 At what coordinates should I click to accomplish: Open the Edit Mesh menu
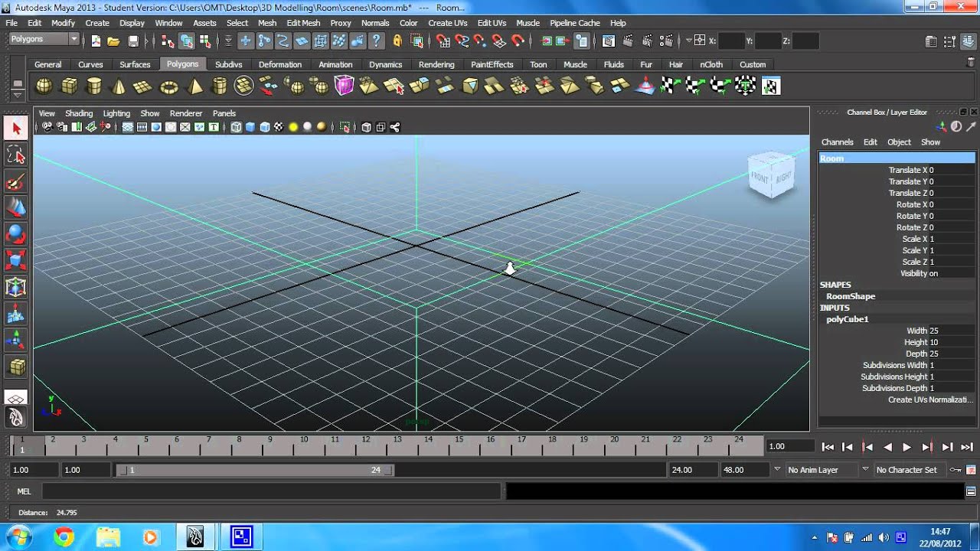coord(303,23)
